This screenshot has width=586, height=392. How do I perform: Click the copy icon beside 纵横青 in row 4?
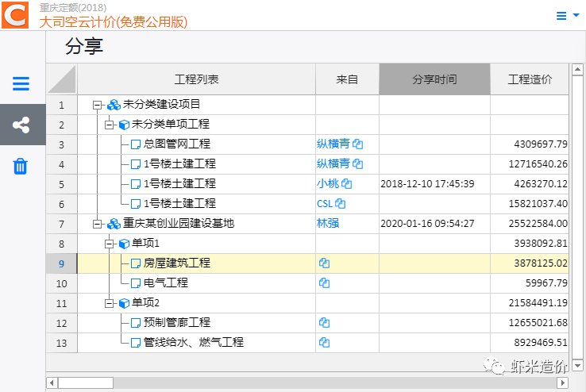tap(357, 164)
